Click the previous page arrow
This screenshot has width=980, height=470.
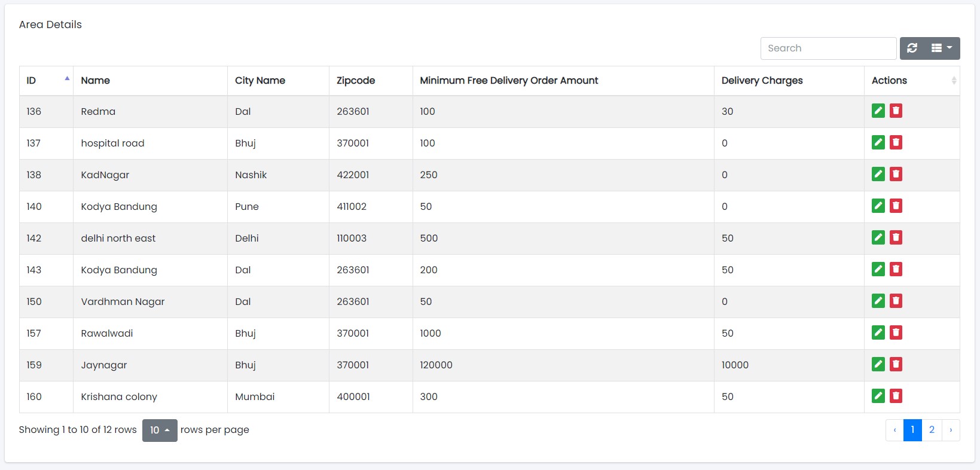pyautogui.click(x=894, y=430)
